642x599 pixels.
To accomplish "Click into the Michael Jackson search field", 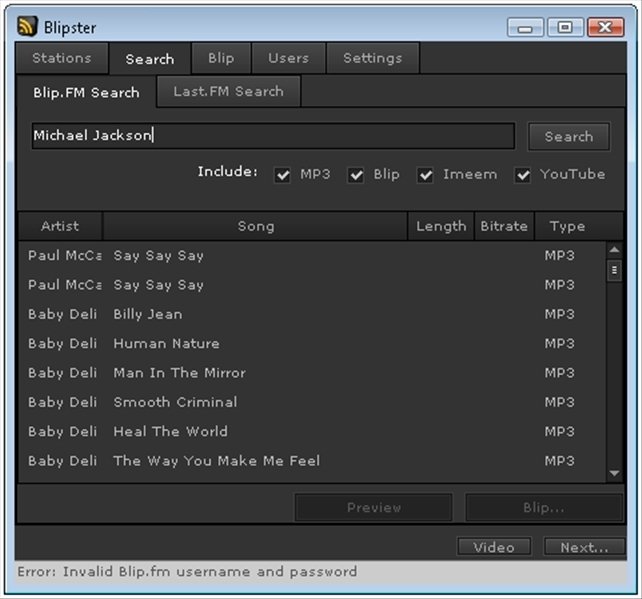I will coord(273,136).
